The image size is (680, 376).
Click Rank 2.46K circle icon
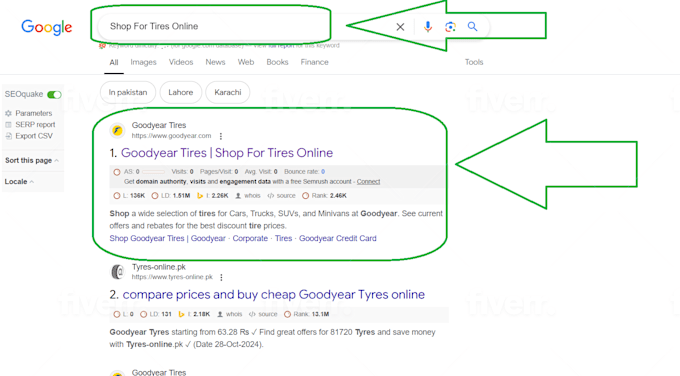(305, 196)
